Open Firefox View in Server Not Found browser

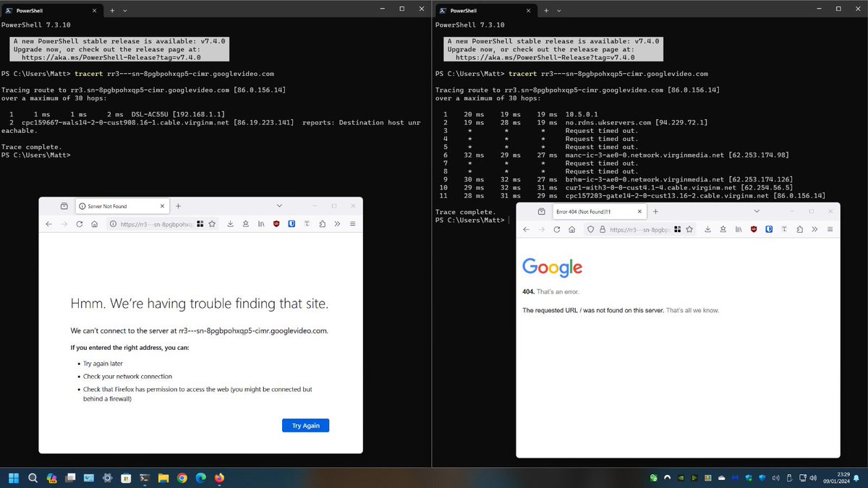coord(64,206)
